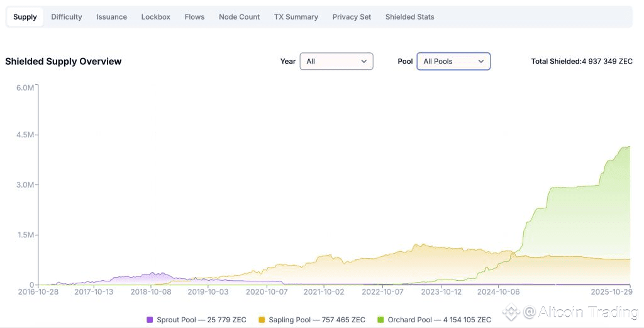The width and height of the screenshot is (644, 328).
Task: Click the Altcoin Trading watermark logo
Action: (x=511, y=311)
